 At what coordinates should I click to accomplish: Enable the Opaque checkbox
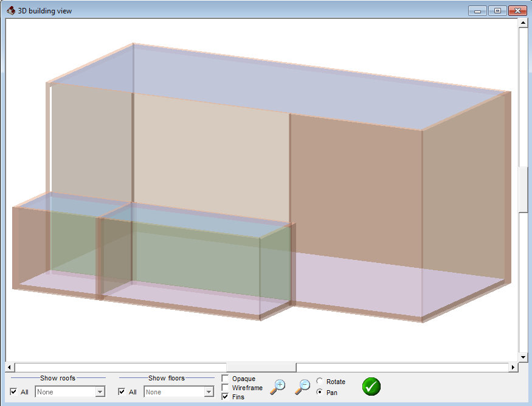[225, 378]
